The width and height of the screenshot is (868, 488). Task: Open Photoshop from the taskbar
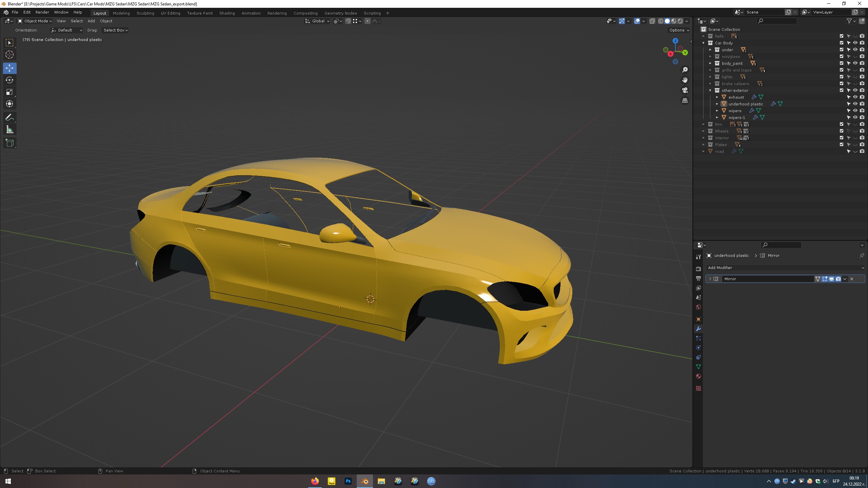(x=348, y=481)
